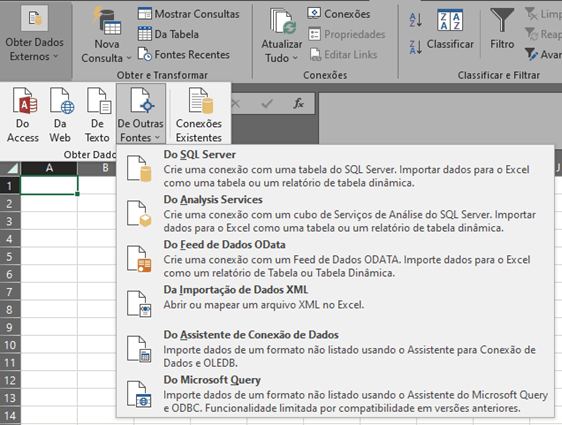Select row 5 header
The width and height of the screenshot is (562, 425).
pyautogui.click(x=10, y=256)
